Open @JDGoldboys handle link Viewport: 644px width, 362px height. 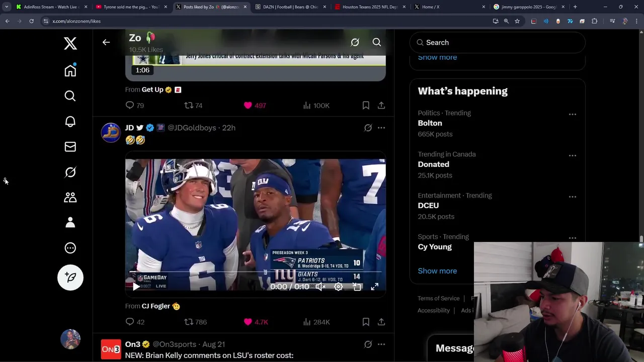192,128
